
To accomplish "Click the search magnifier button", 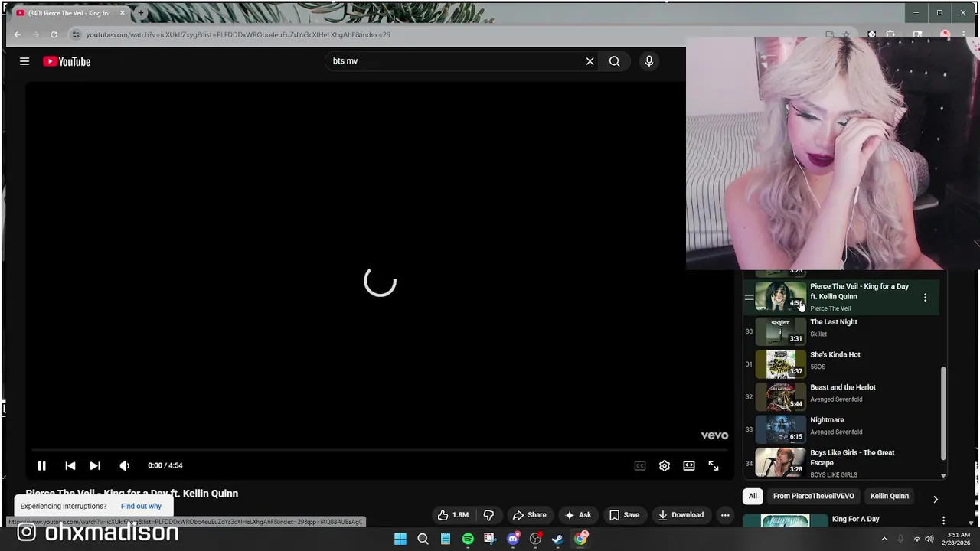I will tap(614, 61).
